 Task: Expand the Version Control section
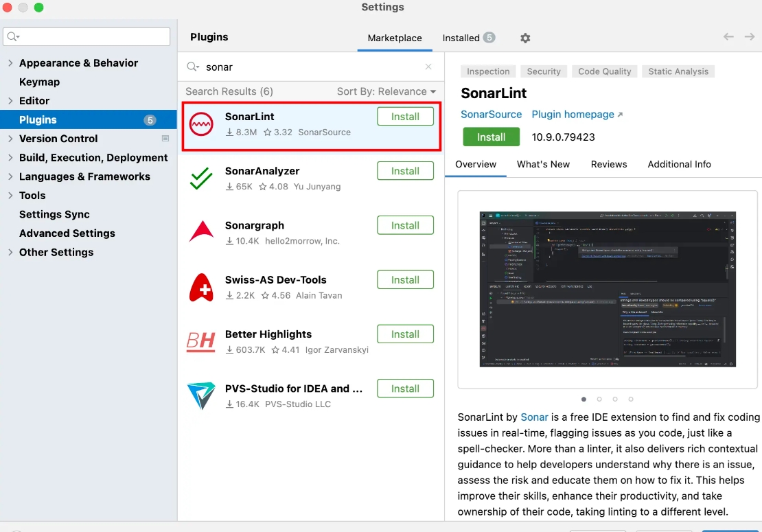(10, 139)
